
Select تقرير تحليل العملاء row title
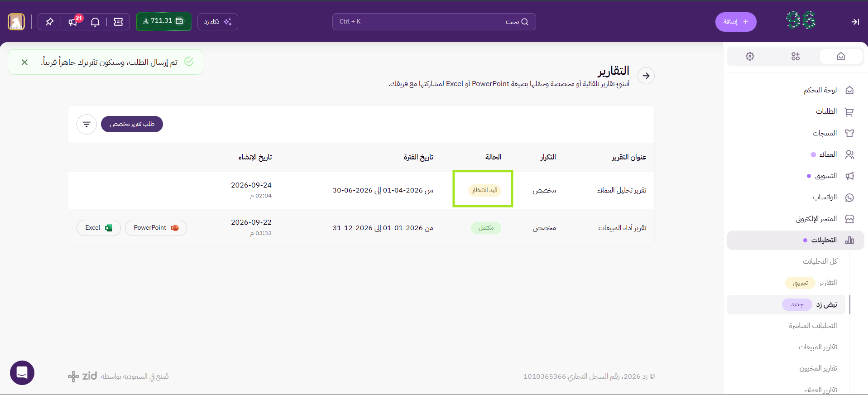point(622,190)
